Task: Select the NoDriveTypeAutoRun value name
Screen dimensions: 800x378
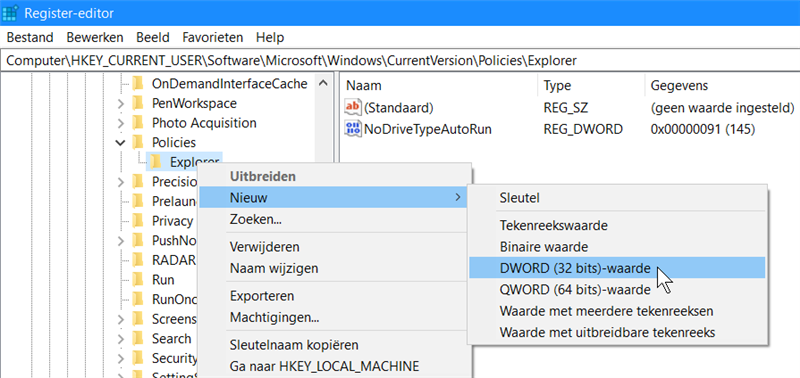Action: click(428, 129)
